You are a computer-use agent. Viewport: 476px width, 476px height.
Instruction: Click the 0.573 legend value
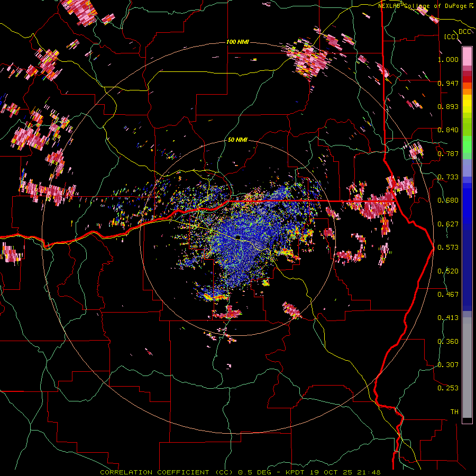point(448,248)
